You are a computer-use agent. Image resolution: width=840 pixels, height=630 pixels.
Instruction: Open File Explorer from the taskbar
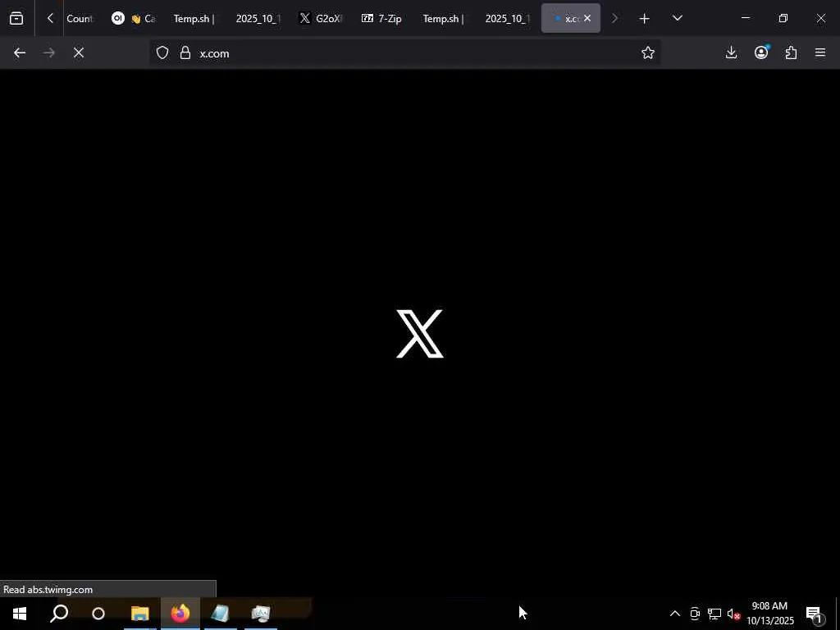click(139, 614)
